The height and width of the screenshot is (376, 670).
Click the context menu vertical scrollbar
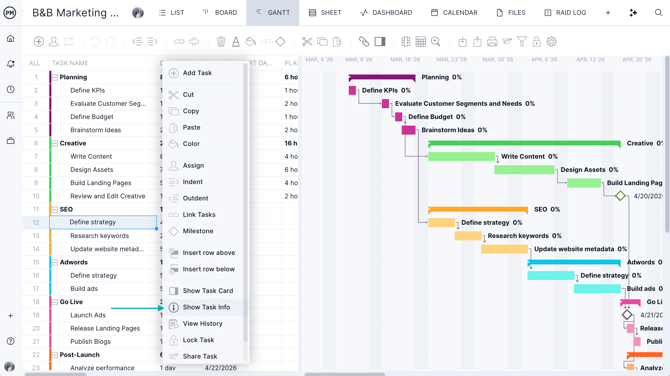coord(246,203)
